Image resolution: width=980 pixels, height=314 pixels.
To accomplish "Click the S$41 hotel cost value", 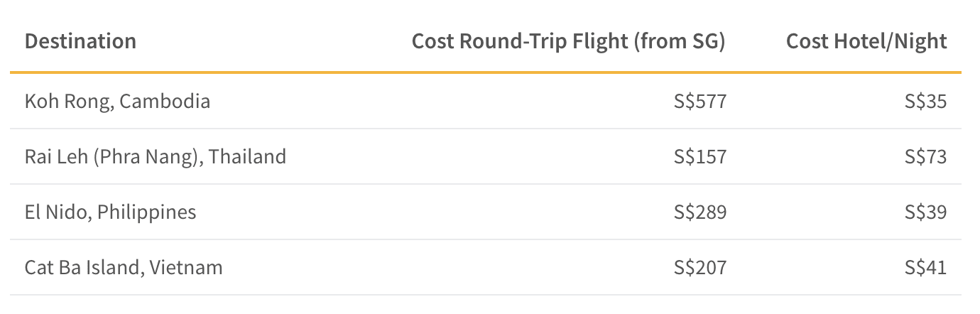I will pyautogui.click(x=926, y=267).
